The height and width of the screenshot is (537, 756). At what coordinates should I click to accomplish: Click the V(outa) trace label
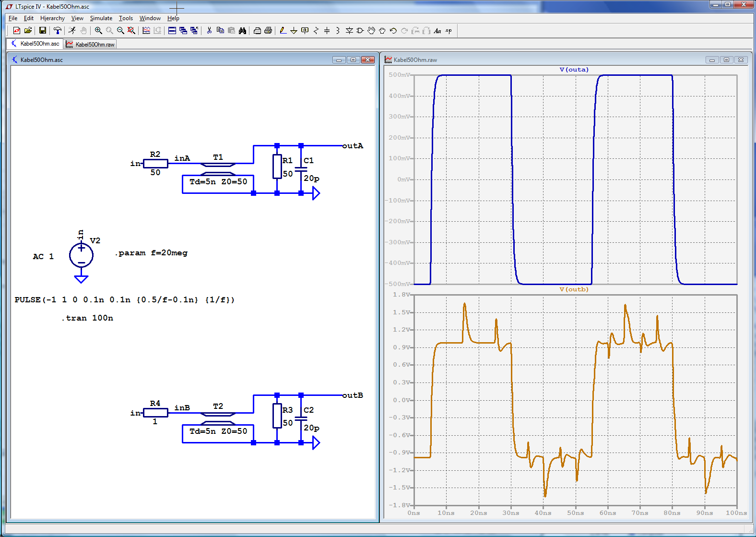point(574,70)
